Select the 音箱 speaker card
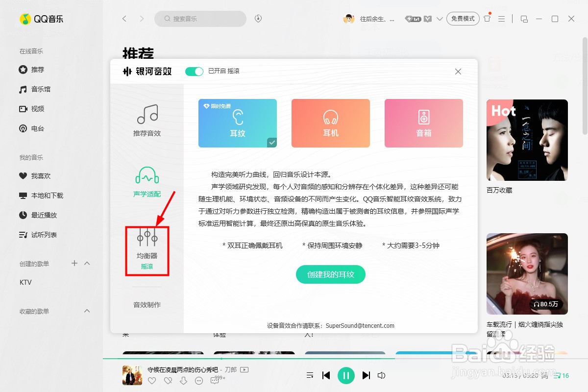Viewport: 588px width, 392px height. coord(424,123)
